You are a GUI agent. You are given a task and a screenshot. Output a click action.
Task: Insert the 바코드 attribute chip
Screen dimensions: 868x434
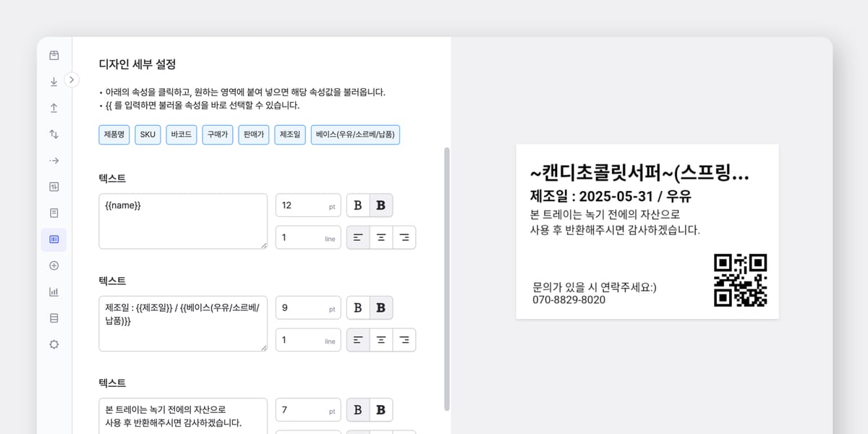[x=180, y=135]
